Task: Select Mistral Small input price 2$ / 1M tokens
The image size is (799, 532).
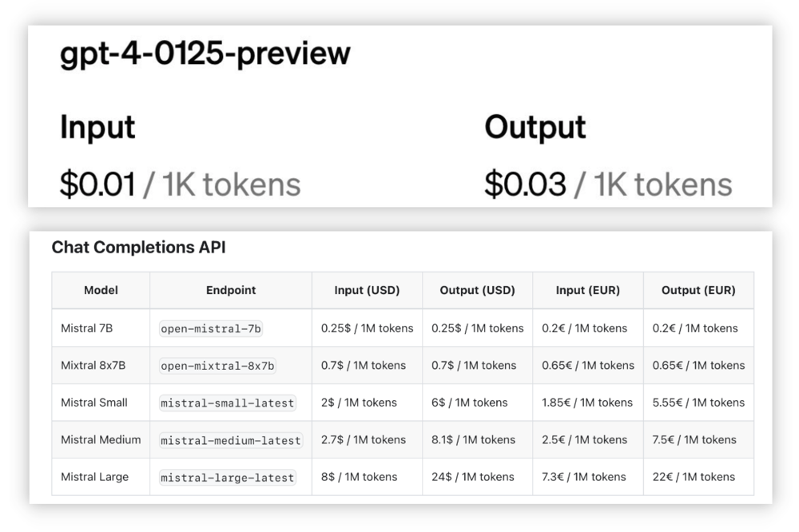Action: (x=359, y=403)
